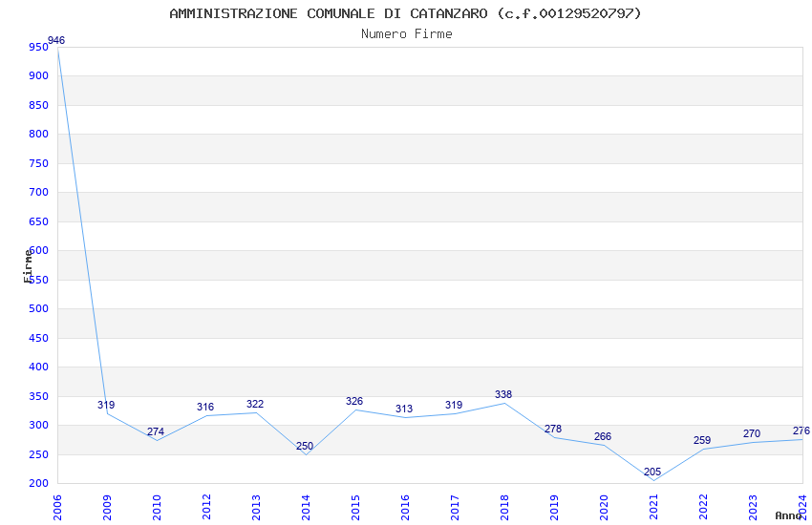Select the 2009 value label 319
This screenshot has width=812, height=525.
tap(106, 405)
